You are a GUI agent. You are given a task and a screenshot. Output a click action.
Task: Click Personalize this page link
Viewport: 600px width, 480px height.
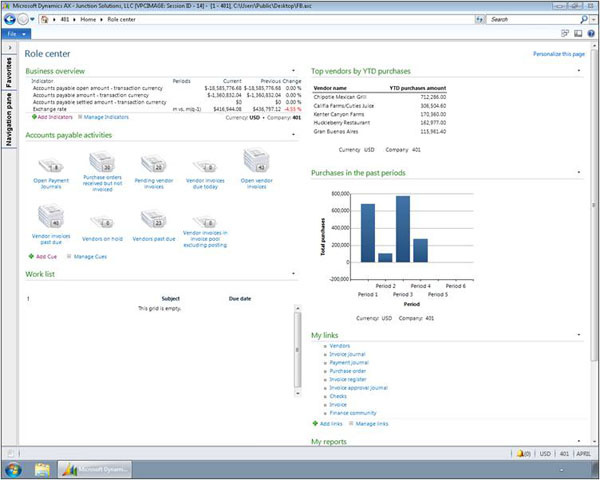point(559,54)
